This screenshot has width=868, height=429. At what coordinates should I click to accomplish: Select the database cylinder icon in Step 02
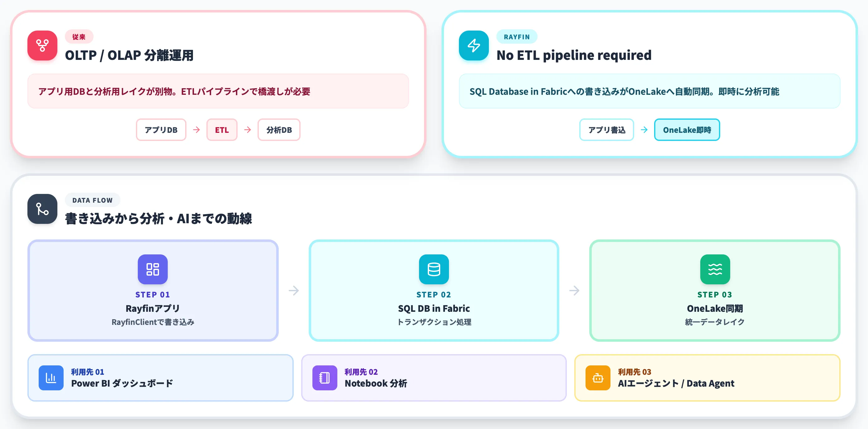[434, 269]
